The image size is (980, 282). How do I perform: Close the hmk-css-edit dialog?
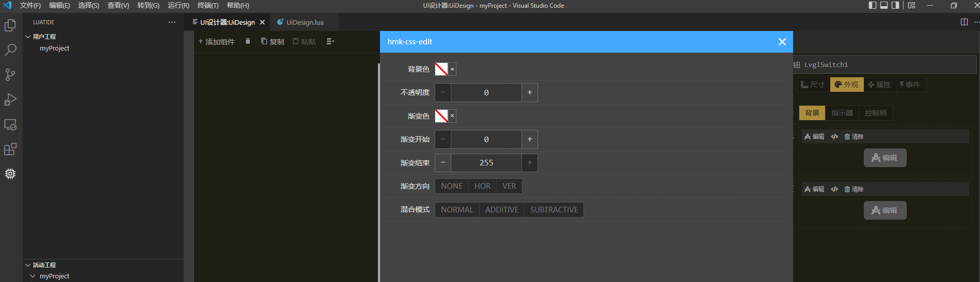782,42
